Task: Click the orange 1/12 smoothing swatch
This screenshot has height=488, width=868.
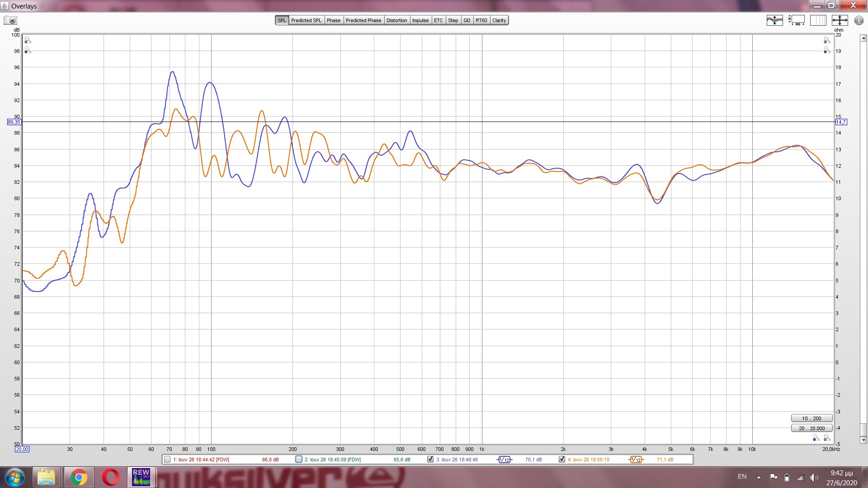Action: click(x=636, y=460)
